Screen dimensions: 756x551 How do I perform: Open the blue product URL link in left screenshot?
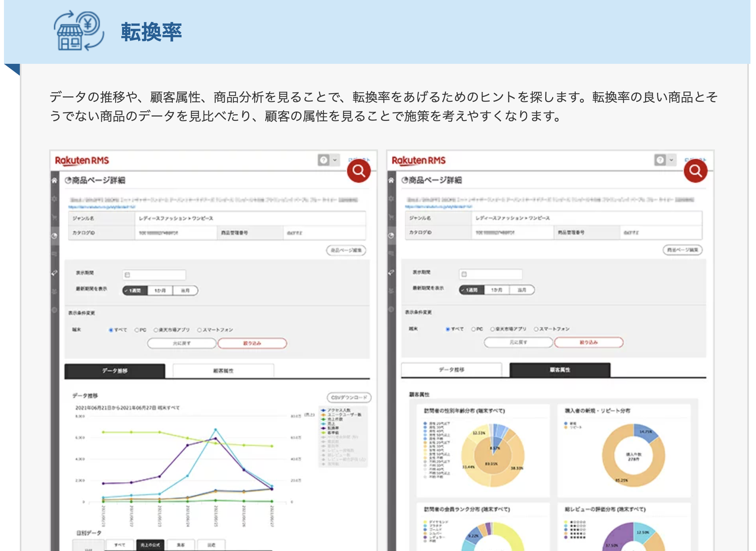[102, 207]
